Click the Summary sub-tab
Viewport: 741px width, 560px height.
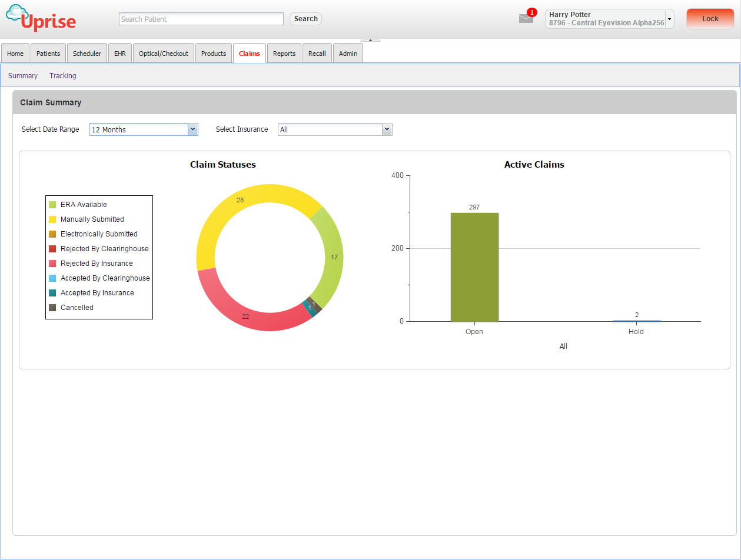(22, 75)
